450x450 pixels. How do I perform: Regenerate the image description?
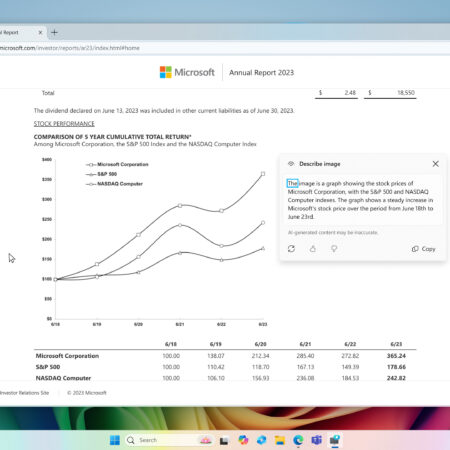tap(291, 249)
